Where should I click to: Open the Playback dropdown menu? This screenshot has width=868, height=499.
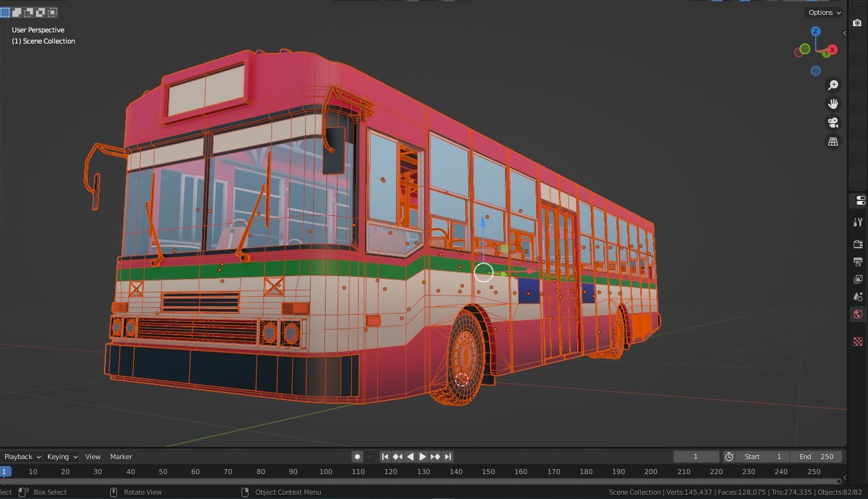(21, 456)
